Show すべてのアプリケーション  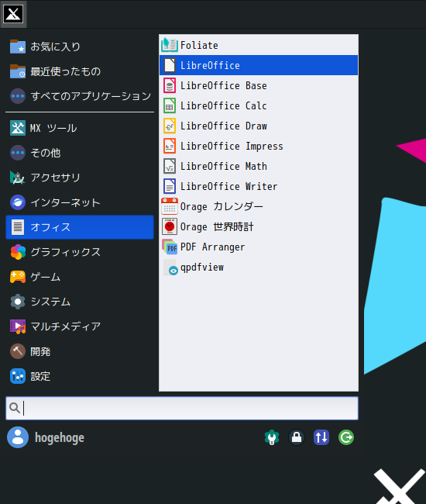(80, 96)
